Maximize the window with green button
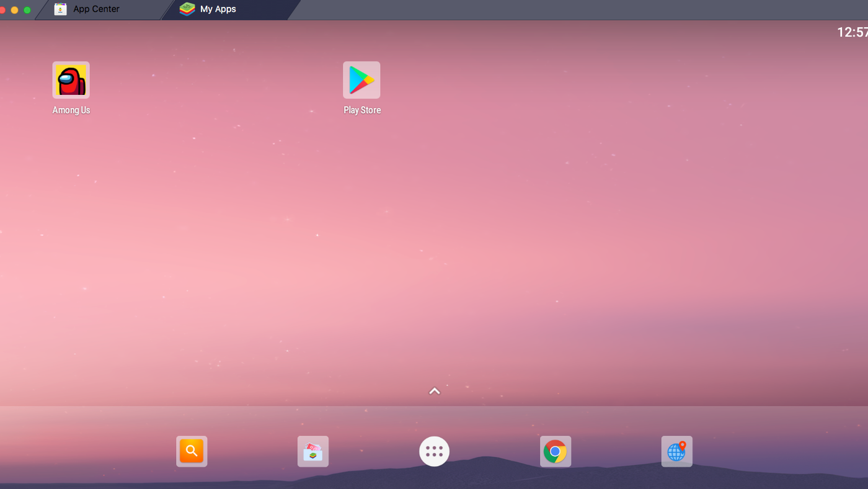The image size is (868, 489). pos(27,10)
